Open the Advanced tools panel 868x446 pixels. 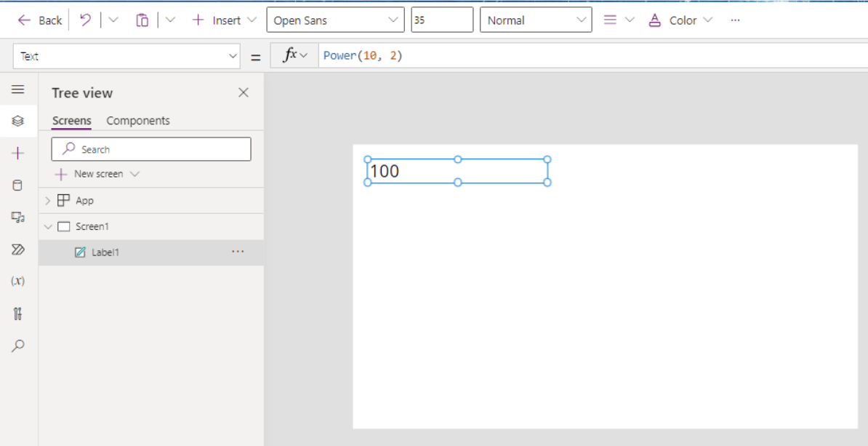pyautogui.click(x=18, y=313)
